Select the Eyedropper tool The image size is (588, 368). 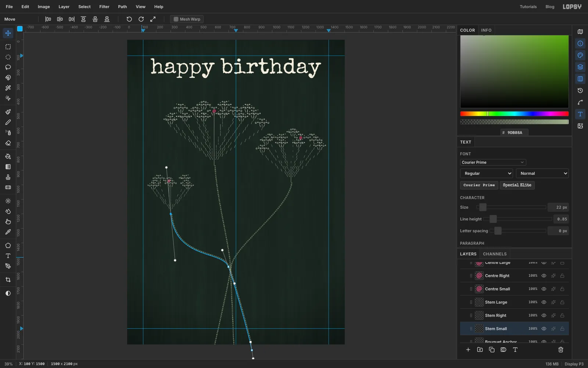(8, 232)
